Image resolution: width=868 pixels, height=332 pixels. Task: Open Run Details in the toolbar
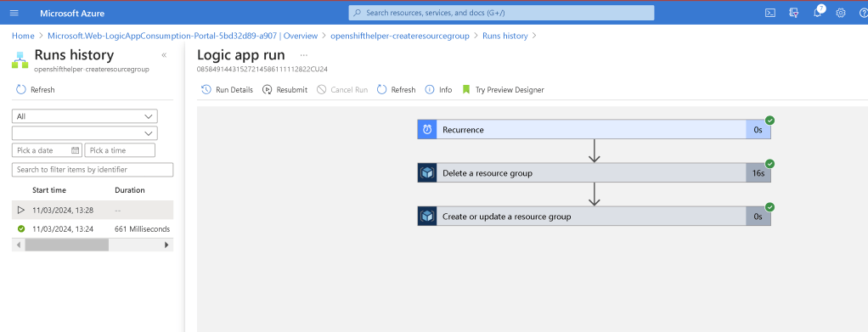click(x=227, y=90)
